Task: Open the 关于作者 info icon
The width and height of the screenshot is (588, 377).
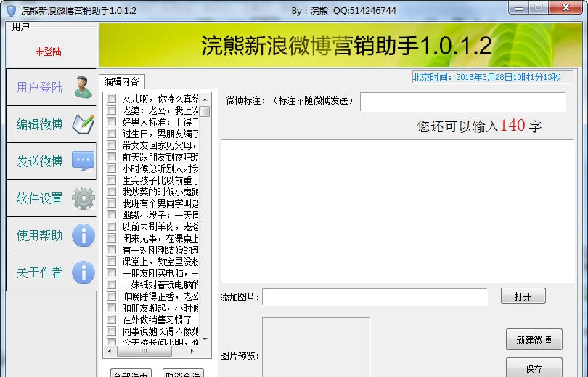Action: (x=83, y=272)
